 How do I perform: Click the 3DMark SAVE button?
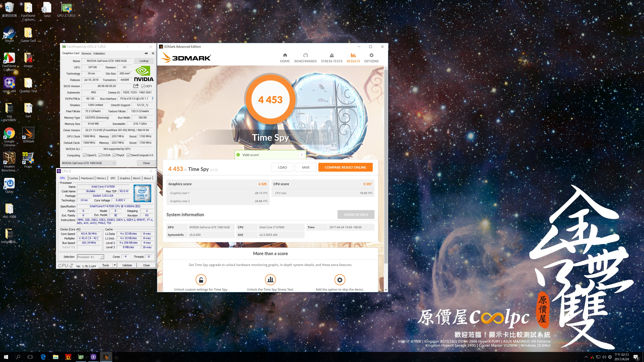306,167
